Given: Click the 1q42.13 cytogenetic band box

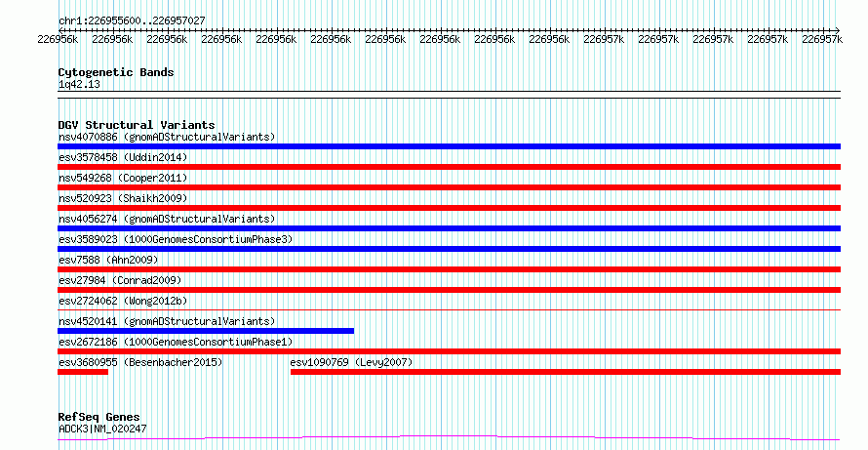Looking at the screenshot, I should [449, 95].
